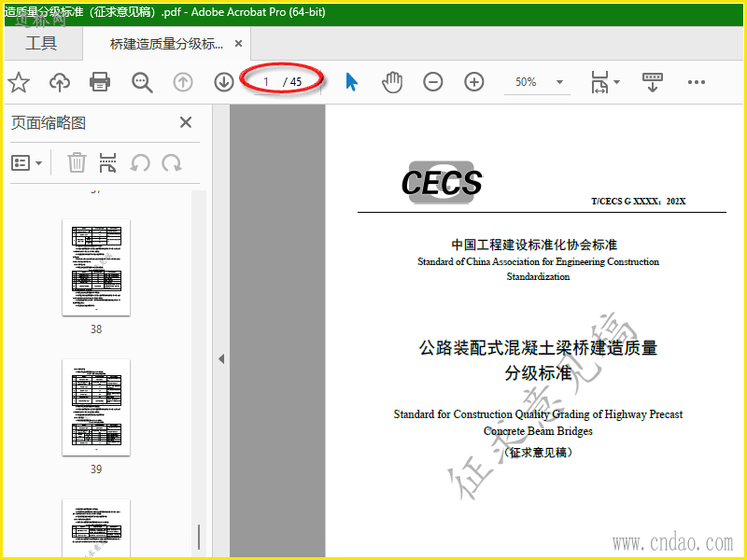The width and height of the screenshot is (747, 560).
Task: Go to the previous page
Action: (x=183, y=82)
